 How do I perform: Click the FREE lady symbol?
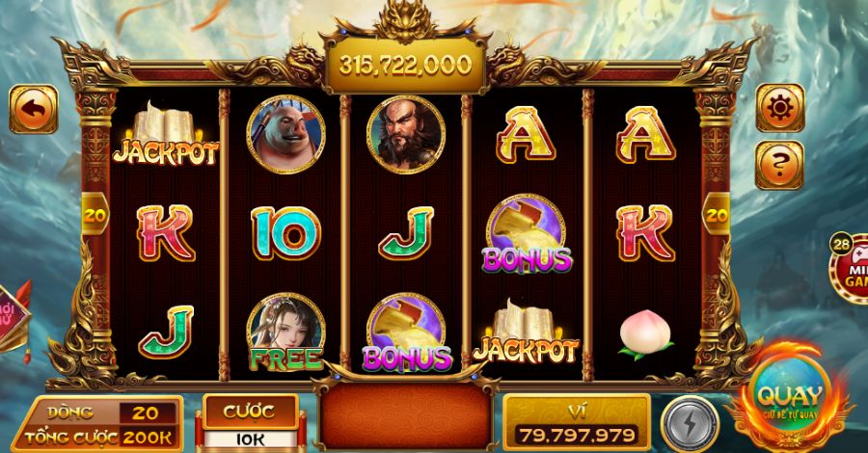[x=285, y=332]
